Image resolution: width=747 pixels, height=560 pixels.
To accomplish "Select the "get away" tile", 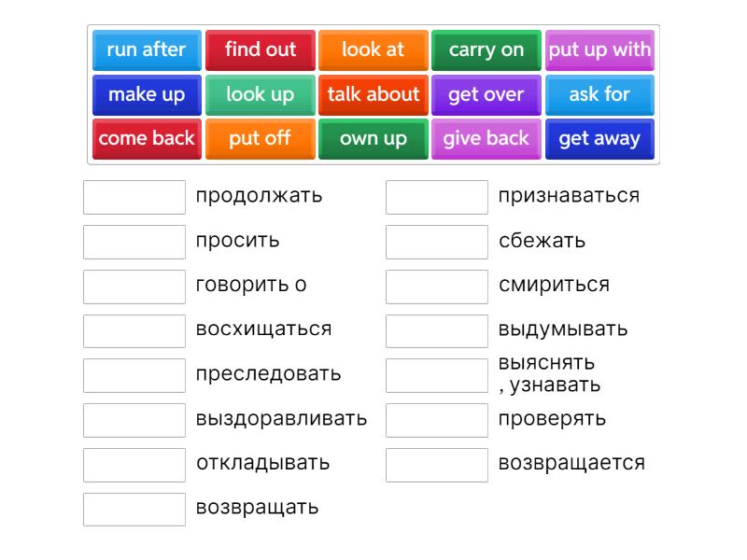I will click(599, 138).
